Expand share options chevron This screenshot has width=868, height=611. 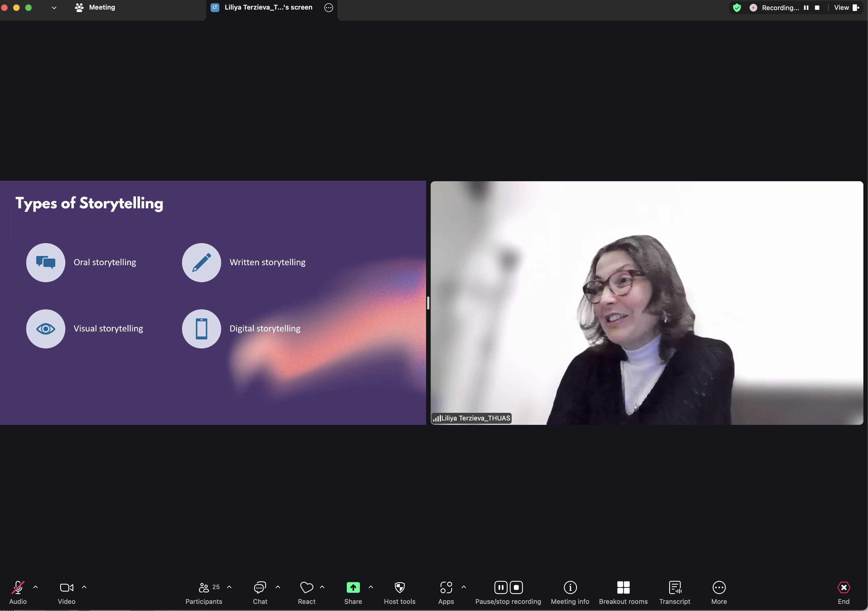point(371,587)
